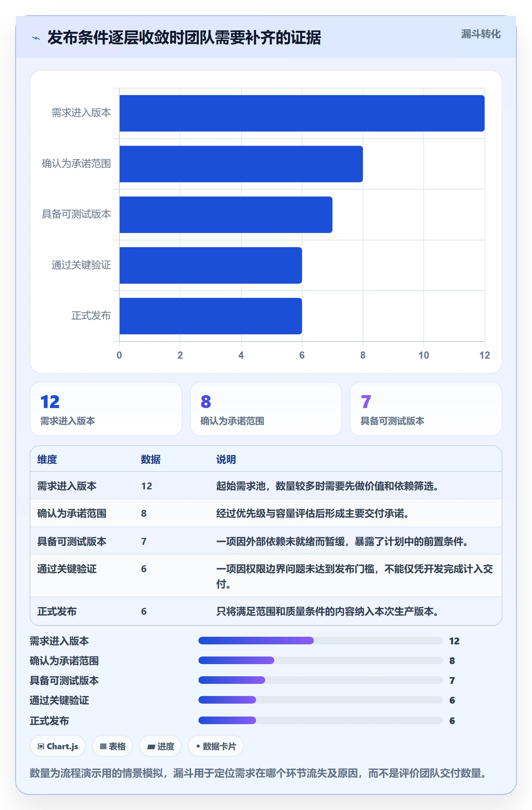Click the 具备可测试版本 bar in chart
Viewport: 532px width, 810px height.
(226, 215)
